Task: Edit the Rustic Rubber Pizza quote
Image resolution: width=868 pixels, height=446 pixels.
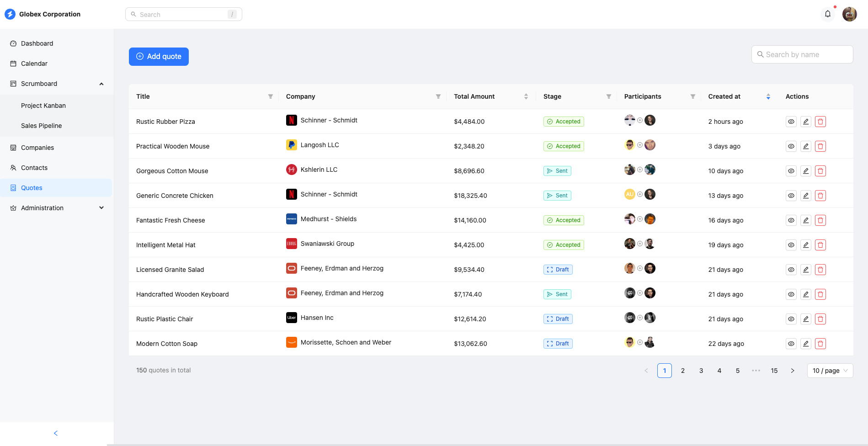Action: pos(806,122)
